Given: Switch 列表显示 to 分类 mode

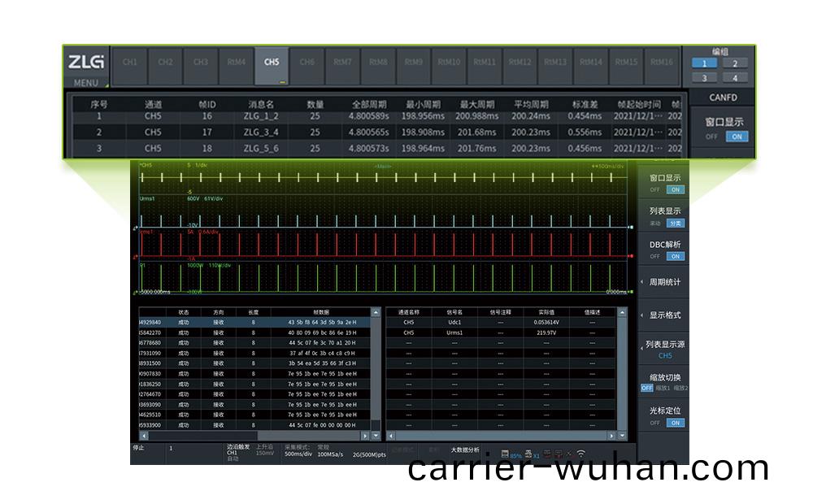Looking at the screenshot, I should point(675,223).
